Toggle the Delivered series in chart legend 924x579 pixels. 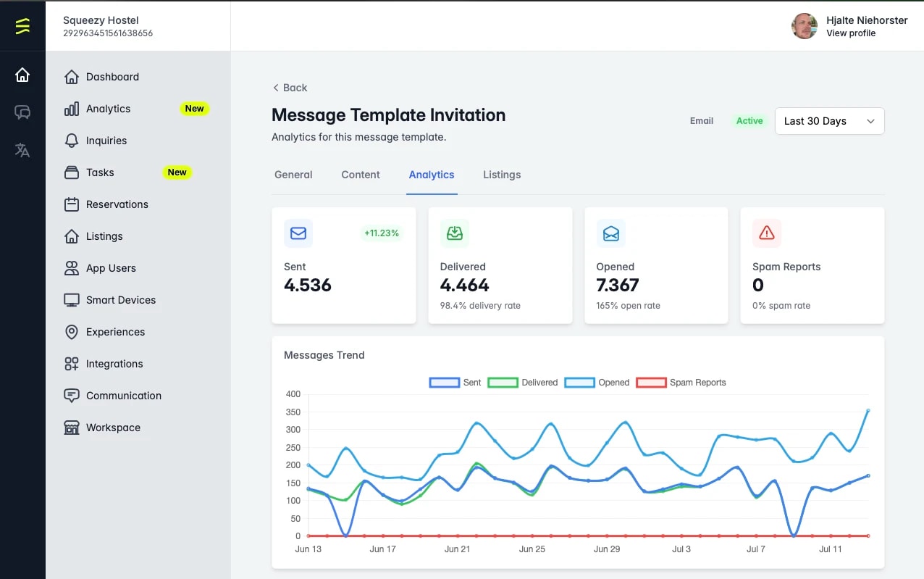(523, 383)
